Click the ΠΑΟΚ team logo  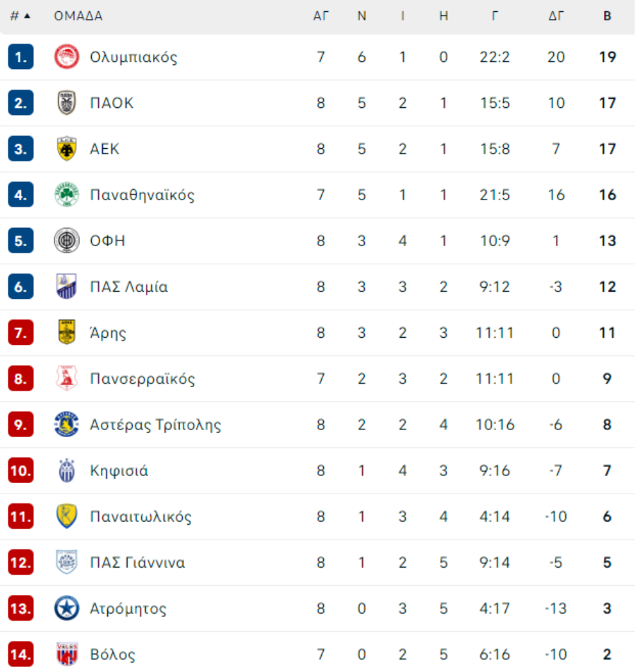[66, 103]
